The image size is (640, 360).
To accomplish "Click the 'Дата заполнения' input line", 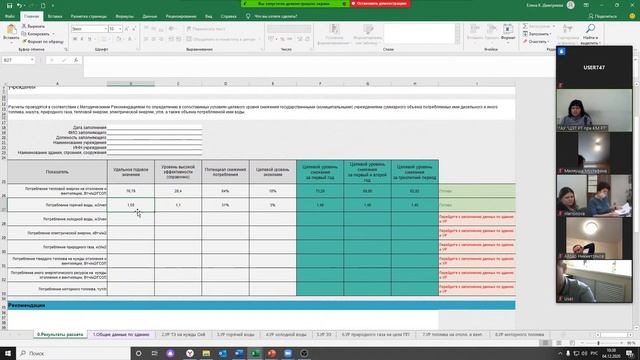I will pyautogui.click(x=154, y=127).
